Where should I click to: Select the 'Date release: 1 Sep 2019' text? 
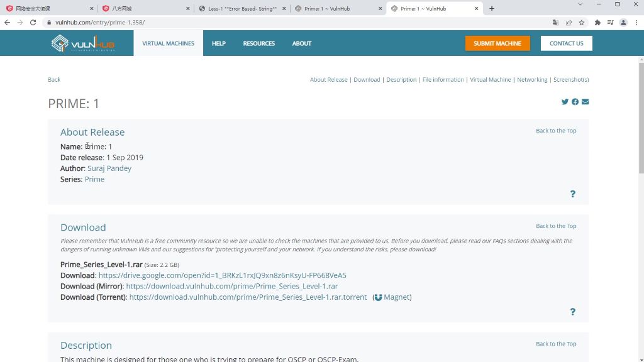coord(102,158)
